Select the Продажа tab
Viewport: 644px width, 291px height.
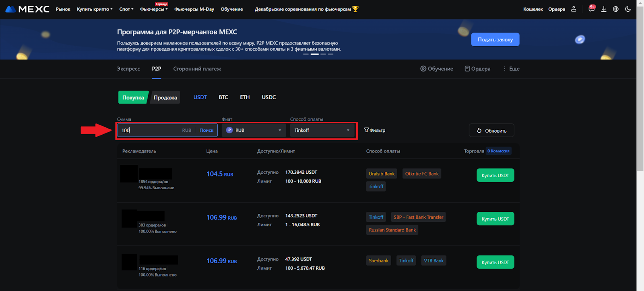tap(165, 97)
